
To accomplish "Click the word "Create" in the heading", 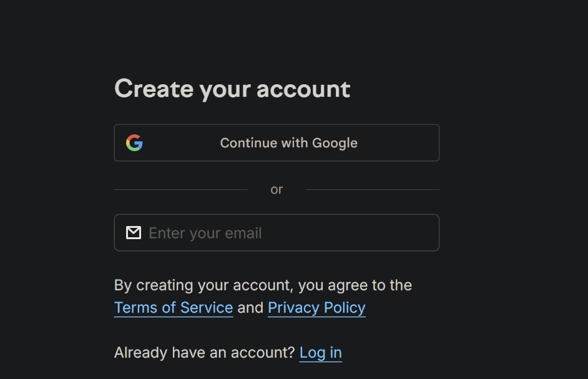I will [154, 89].
